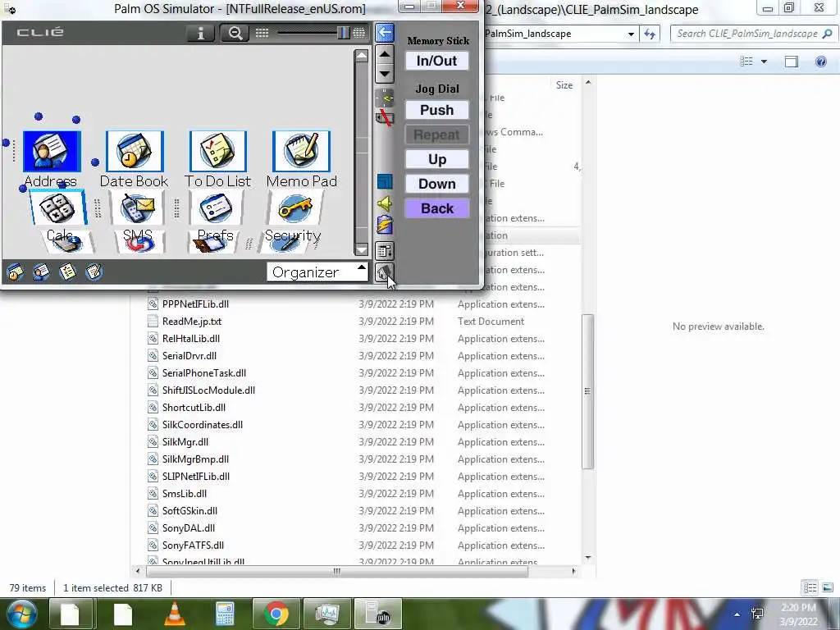
Task: Click Explorer refresh button beside address bar
Action: pos(650,34)
